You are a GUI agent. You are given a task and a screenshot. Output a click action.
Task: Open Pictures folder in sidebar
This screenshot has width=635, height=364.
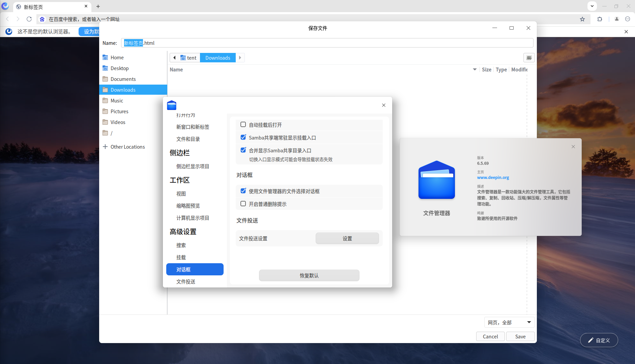click(x=133, y=112)
